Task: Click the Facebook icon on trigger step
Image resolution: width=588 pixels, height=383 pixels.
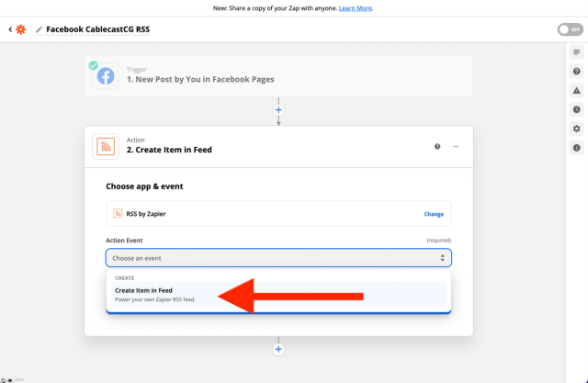Action: (x=106, y=76)
